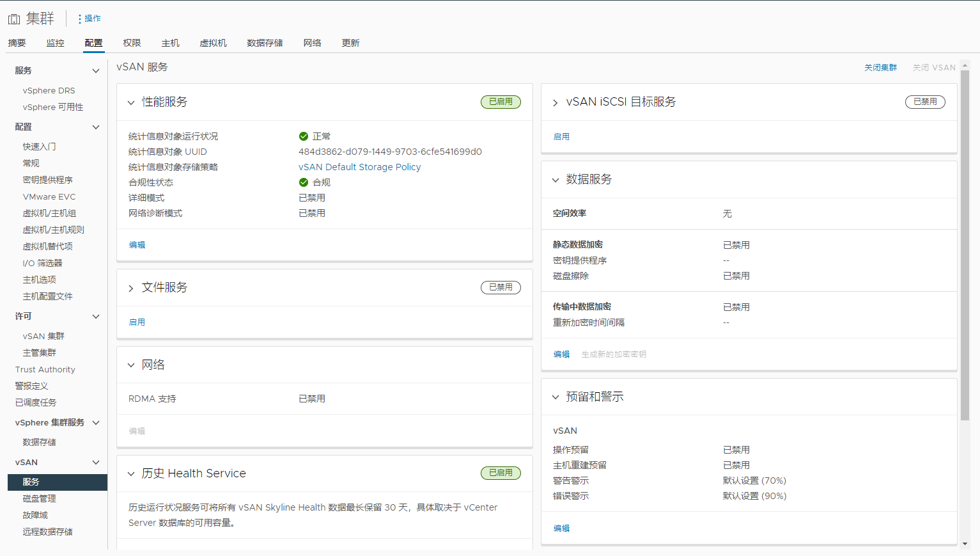Collapse the 历史 Health Service card
980x556 pixels.
(x=131, y=473)
